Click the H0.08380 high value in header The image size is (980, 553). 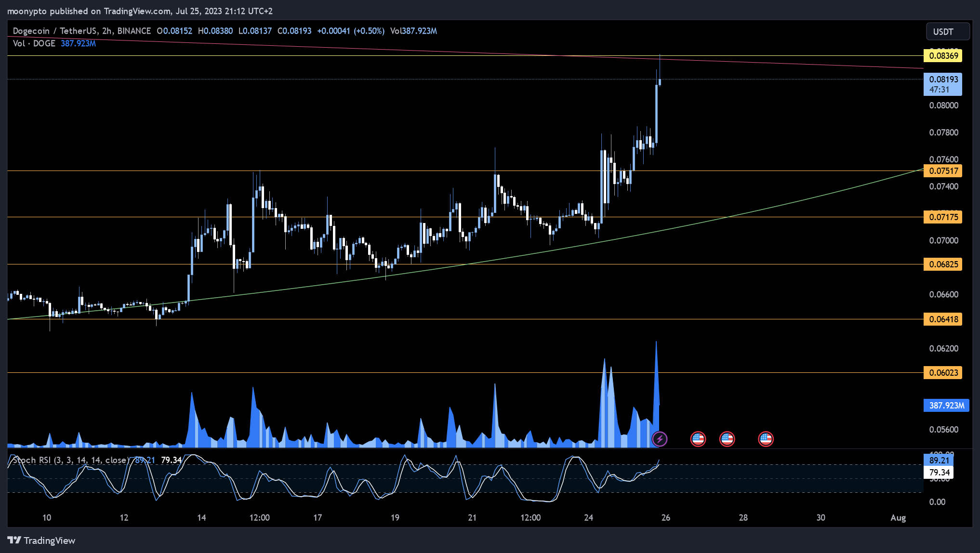(215, 31)
